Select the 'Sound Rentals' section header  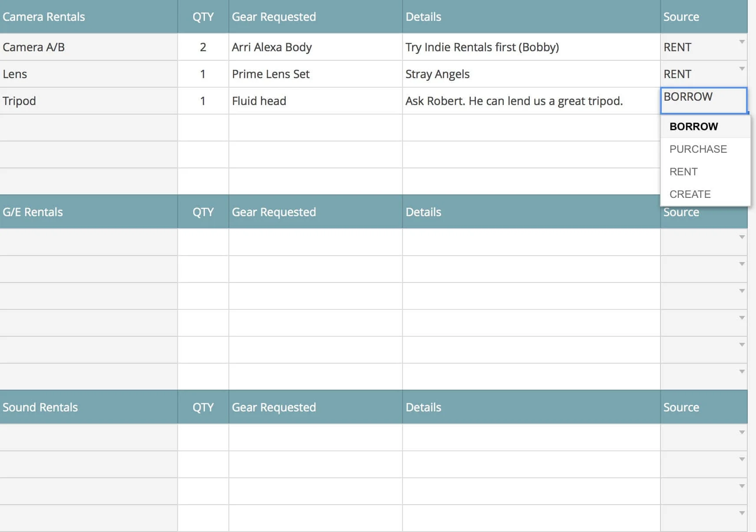88,407
